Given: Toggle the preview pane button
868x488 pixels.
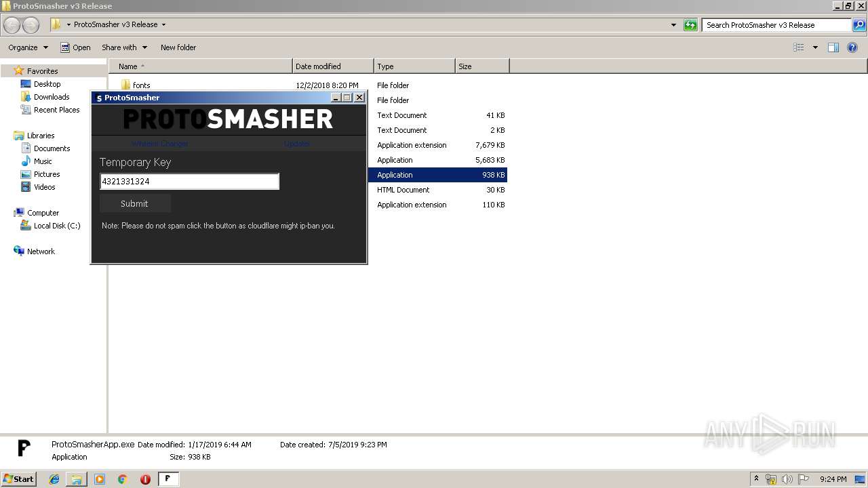Looking at the screenshot, I should click(x=833, y=47).
